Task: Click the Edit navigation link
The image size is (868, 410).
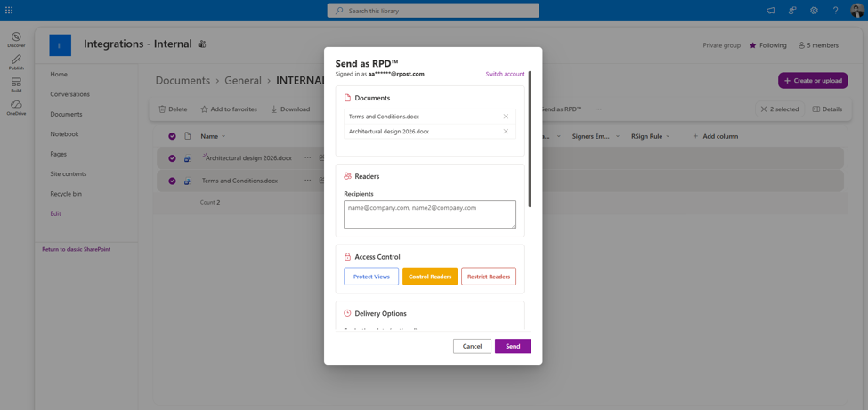Action: [55, 213]
